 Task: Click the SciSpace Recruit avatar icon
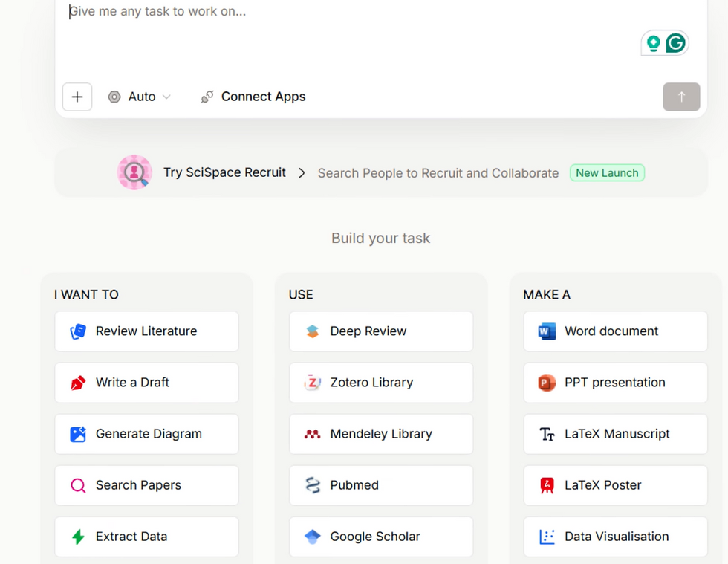click(134, 172)
